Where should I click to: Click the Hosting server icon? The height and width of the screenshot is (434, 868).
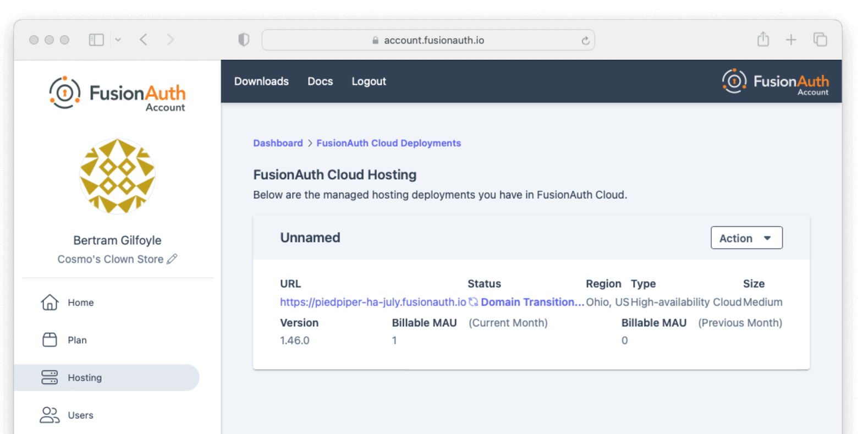(x=50, y=377)
